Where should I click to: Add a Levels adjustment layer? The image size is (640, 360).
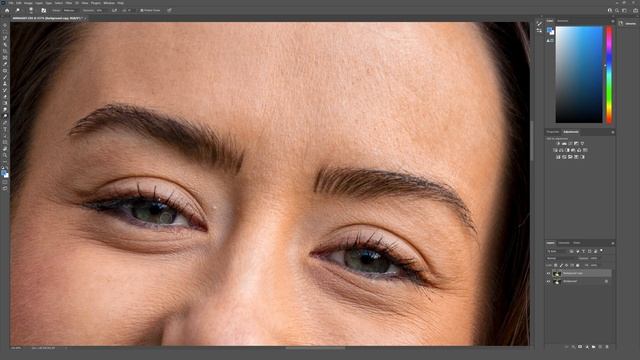click(x=564, y=144)
